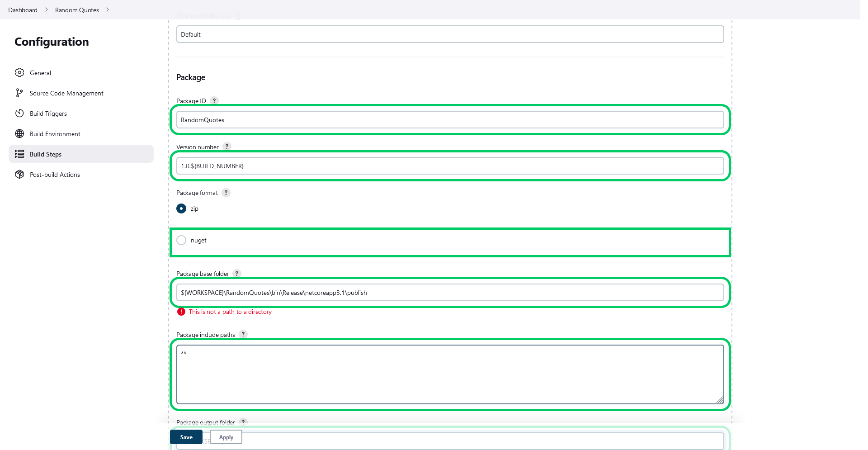Click the Octopus Deploy CLI Default field

tap(450, 34)
